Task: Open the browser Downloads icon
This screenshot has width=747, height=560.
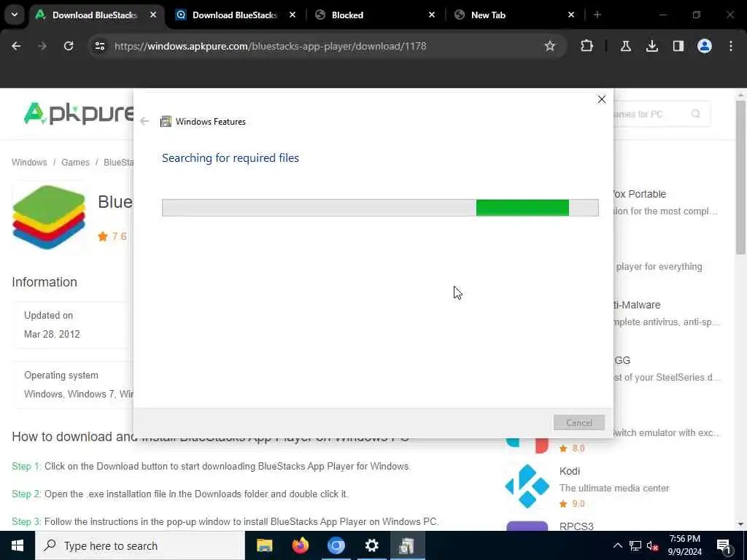Action: pyautogui.click(x=651, y=46)
